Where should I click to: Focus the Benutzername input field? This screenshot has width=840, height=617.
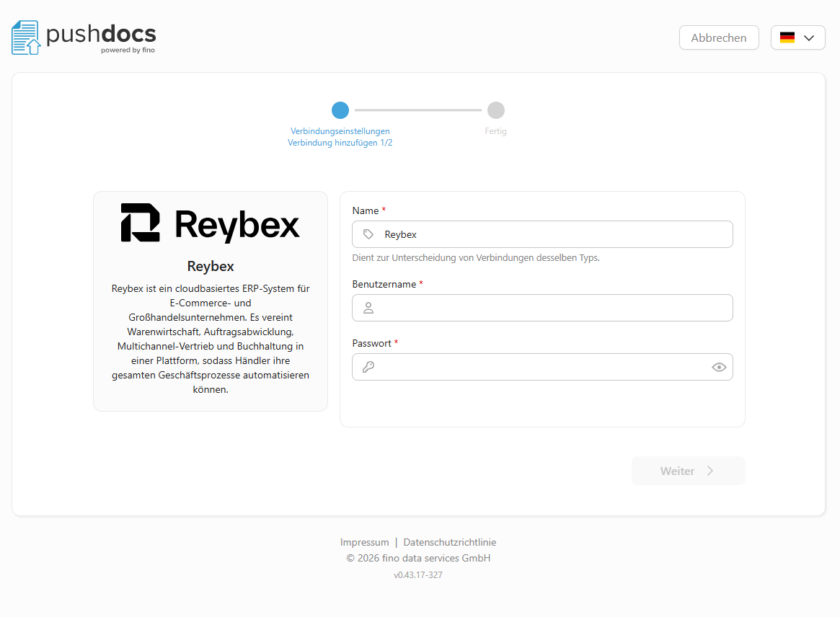(542, 308)
